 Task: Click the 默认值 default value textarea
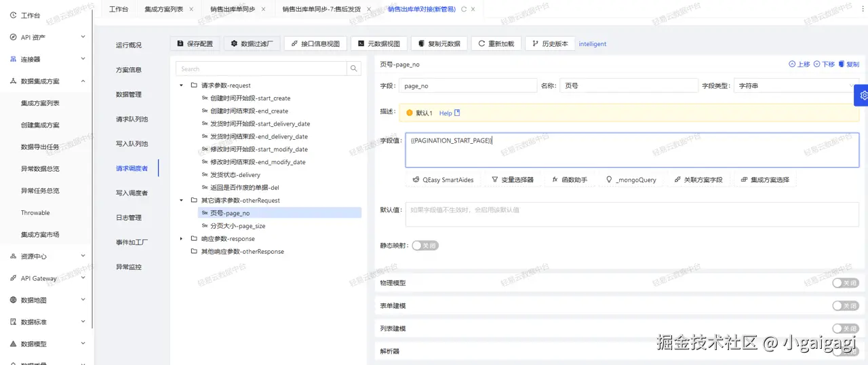[632, 214]
